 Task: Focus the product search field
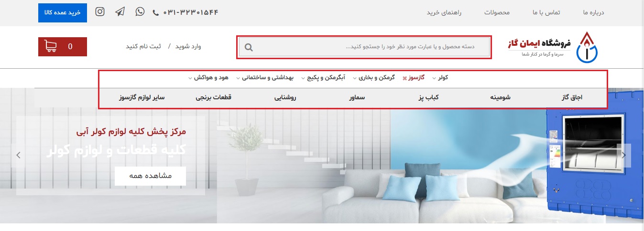click(364, 47)
